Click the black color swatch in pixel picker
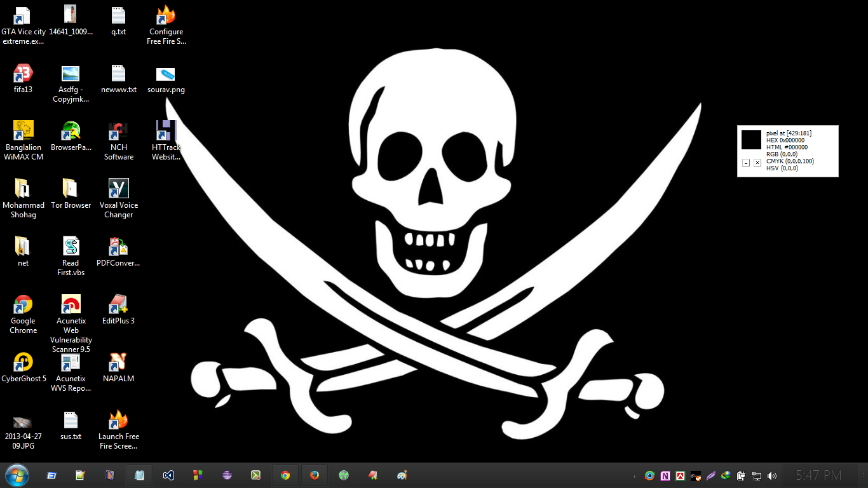Viewport: 868px width, 488px height. (x=752, y=140)
